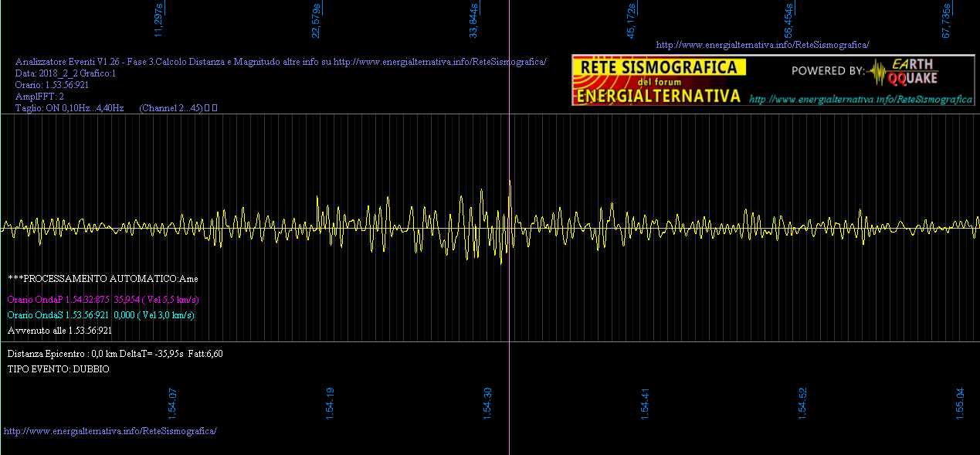
Task: Open the energialternativa link in the bottom-left corner
Action: tap(110, 430)
